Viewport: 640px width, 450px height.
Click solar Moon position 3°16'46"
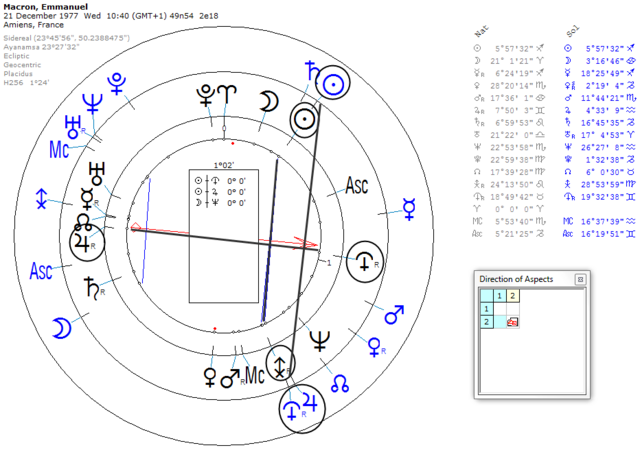tap(605, 61)
